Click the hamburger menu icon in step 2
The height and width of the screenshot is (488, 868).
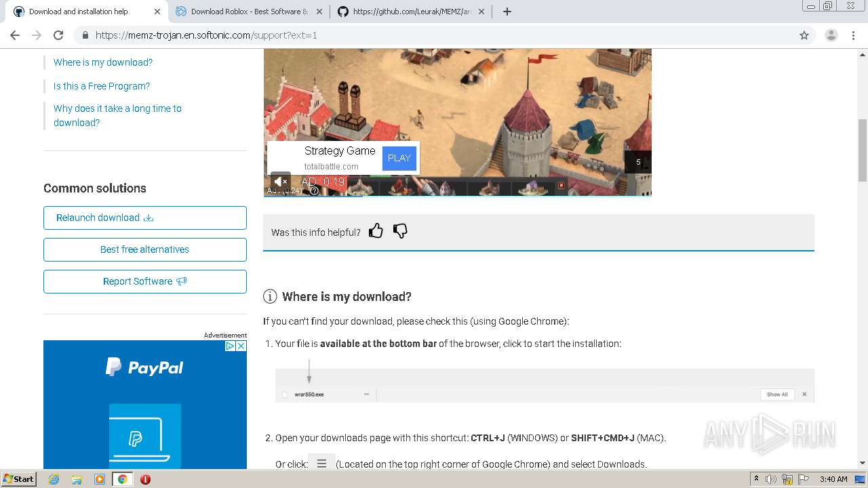point(321,464)
